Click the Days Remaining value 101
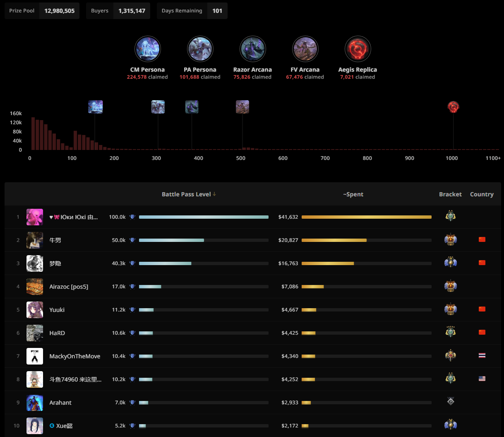The width and height of the screenshot is (504, 437). [217, 11]
